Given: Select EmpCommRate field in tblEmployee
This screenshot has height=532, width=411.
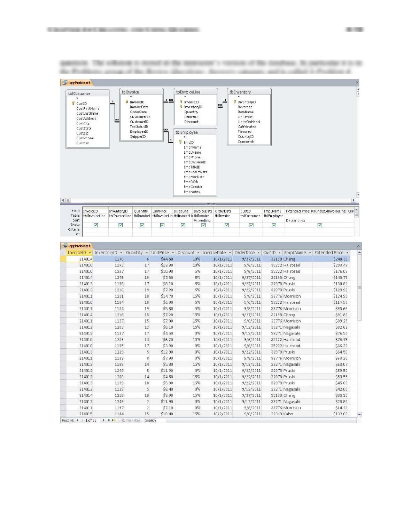Looking at the screenshot, I should [x=195, y=172].
